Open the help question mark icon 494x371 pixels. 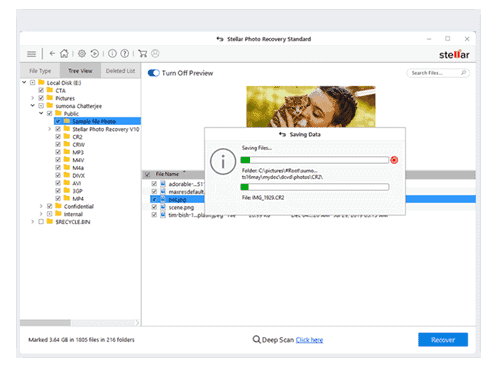click(x=125, y=53)
